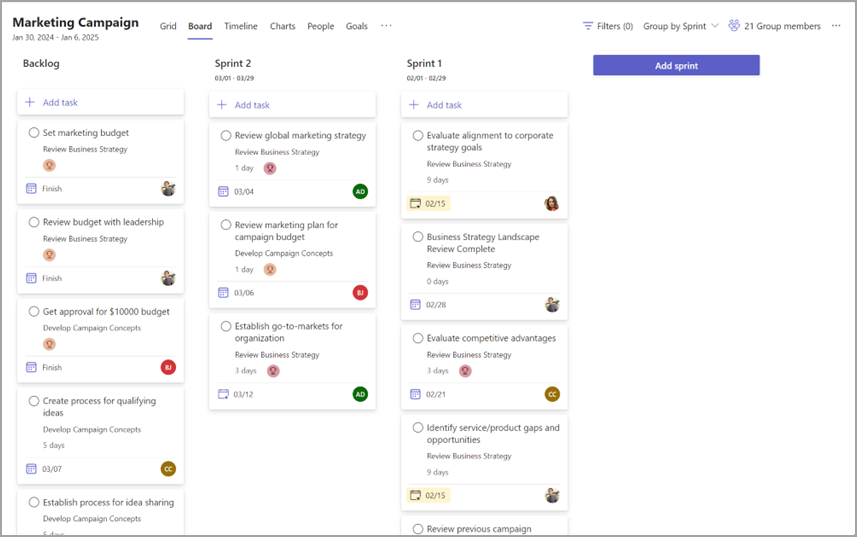Click the Add sprint button
The image size is (857, 537).
pos(676,65)
